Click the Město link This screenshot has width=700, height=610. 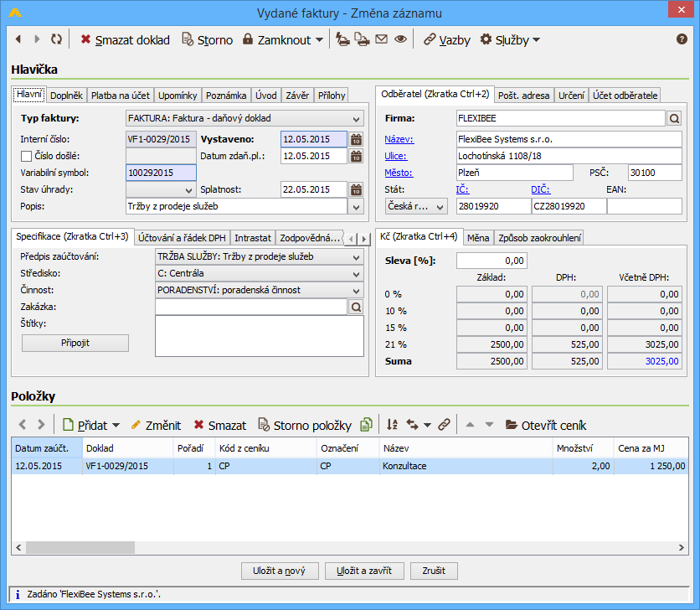pos(399,173)
